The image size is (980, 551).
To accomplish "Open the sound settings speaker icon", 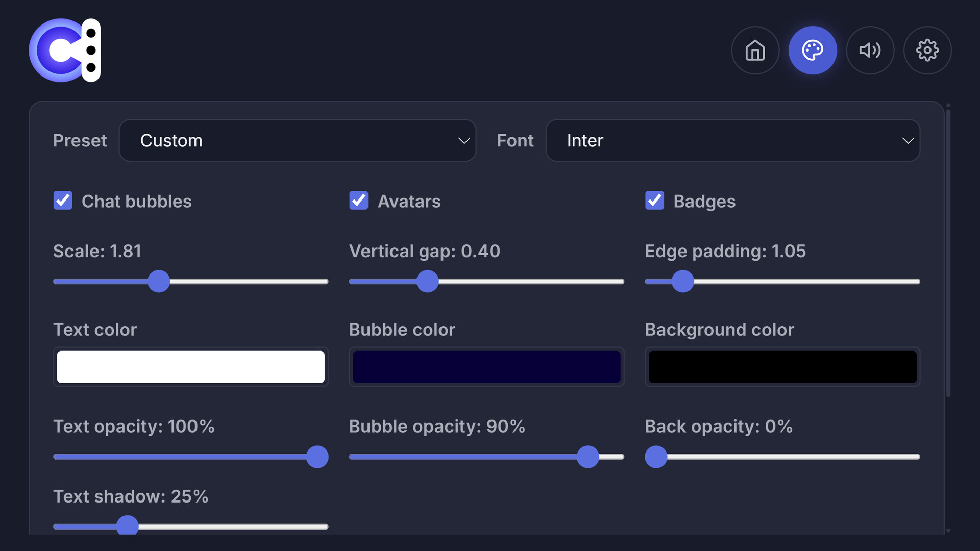I will tap(870, 50).
